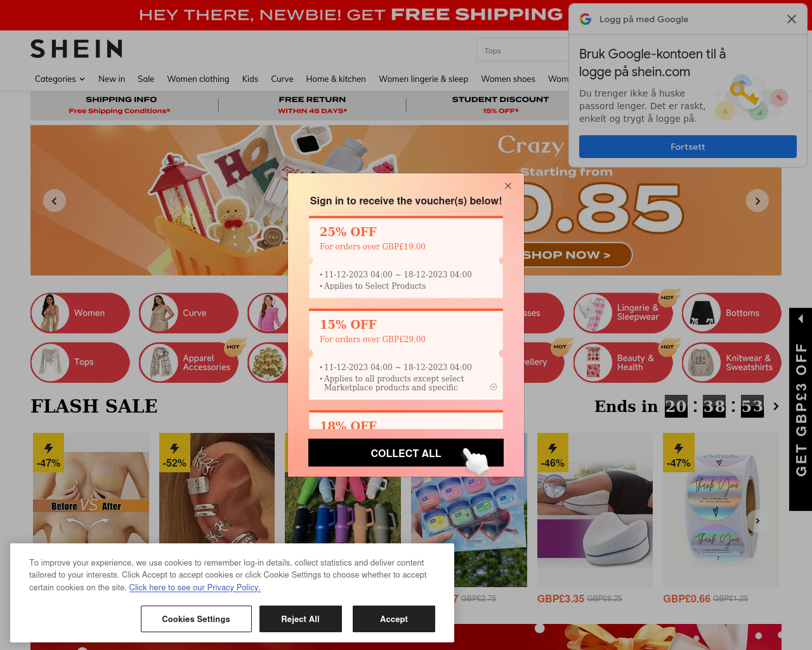
Task: Open the Categories dropdown menu
Action: point(60,79)
